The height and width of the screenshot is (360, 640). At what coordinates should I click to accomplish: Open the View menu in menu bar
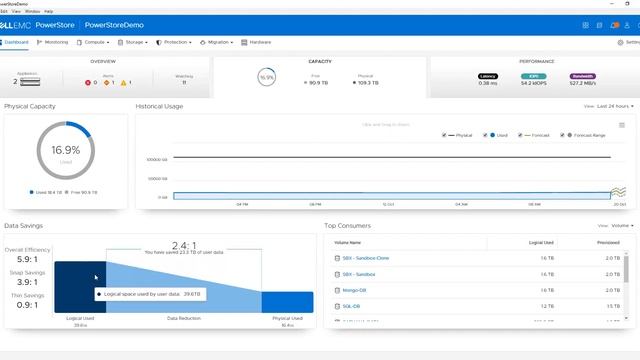click(16, 11)
